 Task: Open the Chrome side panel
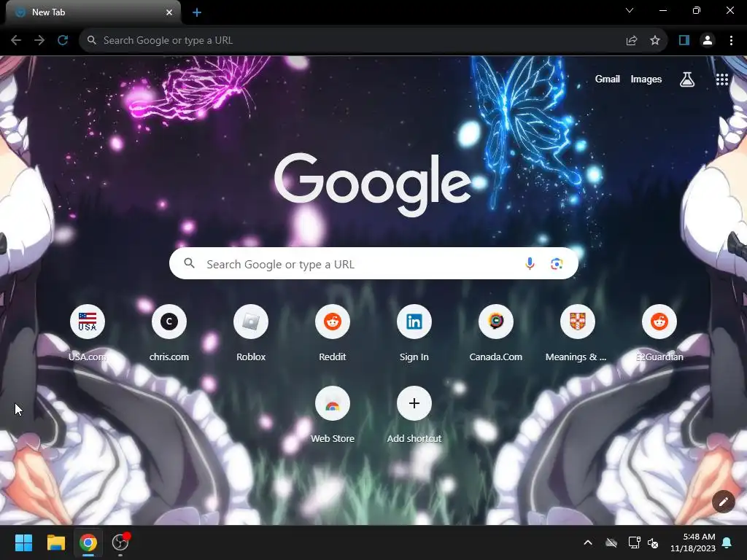click(x=684, y=41)
